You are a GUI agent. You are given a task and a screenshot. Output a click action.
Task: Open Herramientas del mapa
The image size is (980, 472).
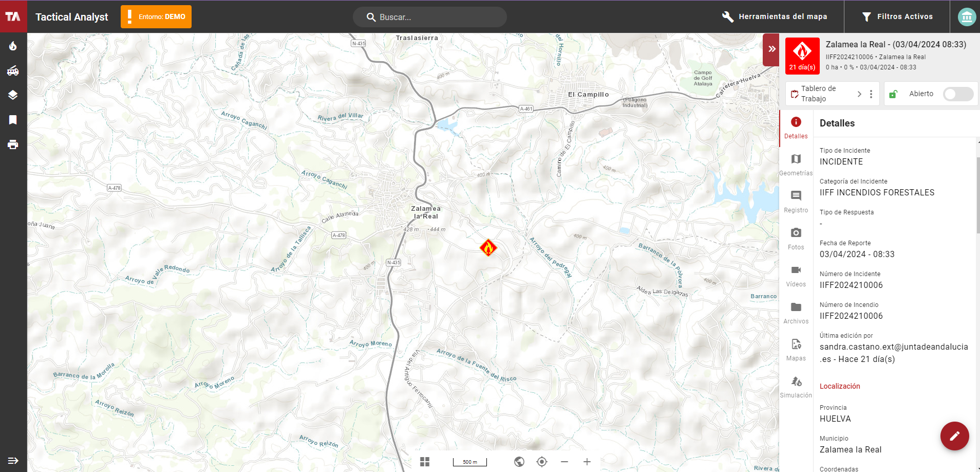pyautogui.click(x=775, y=16)
